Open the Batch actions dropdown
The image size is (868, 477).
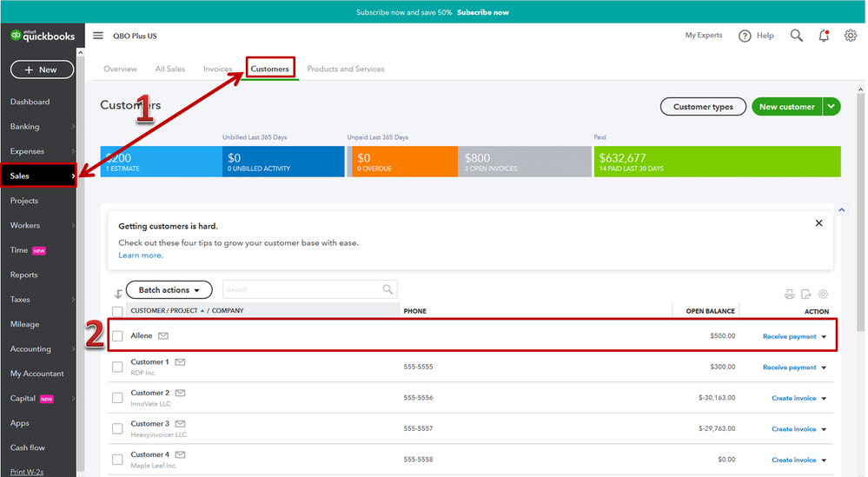click(169, 290)
